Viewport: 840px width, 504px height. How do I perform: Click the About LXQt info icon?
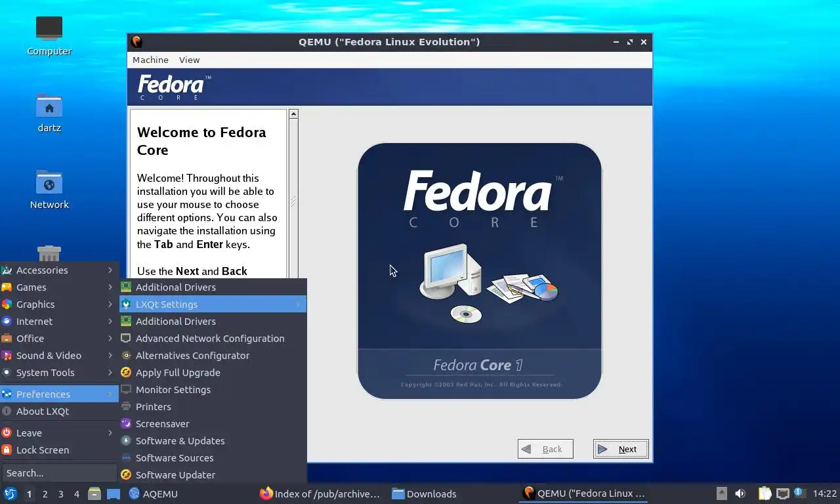tap(7, 411)
